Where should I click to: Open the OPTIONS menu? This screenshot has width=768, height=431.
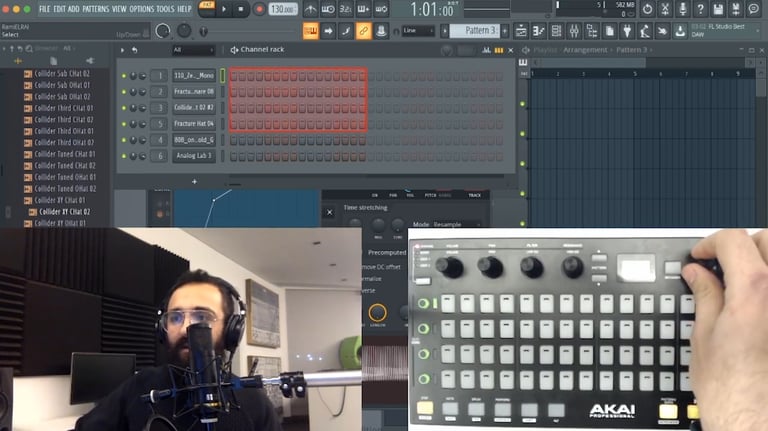pos(142,9)
